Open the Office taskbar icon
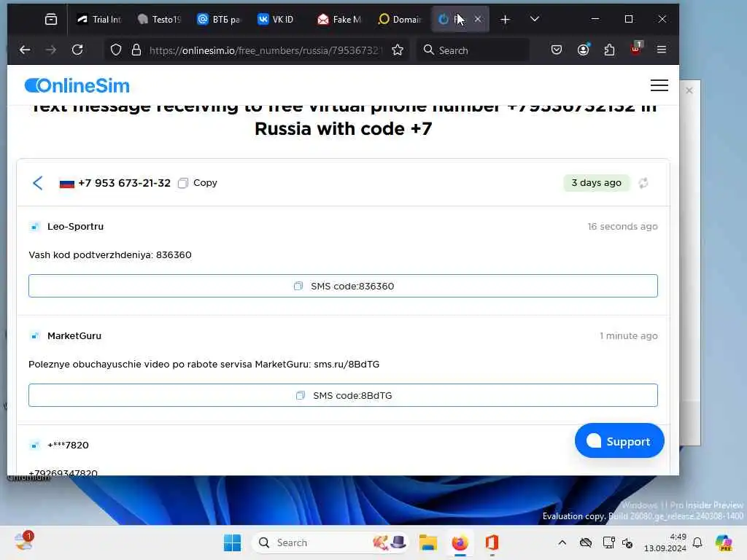747x560 pixels. (492, 542)
